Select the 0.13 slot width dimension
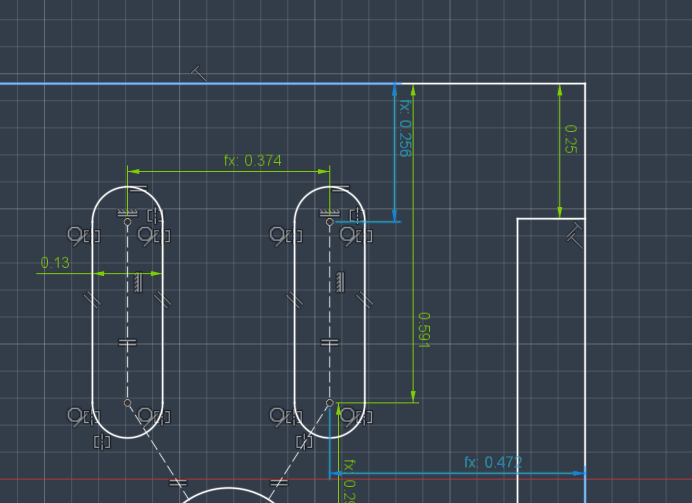Screen dimensions: 692x503 tap(55, 263)
